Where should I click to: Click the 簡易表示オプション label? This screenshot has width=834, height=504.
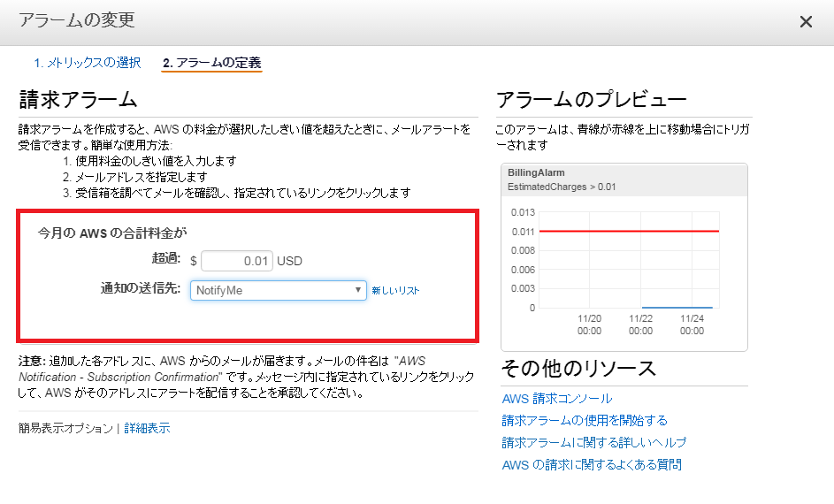[x=65, y=428]
